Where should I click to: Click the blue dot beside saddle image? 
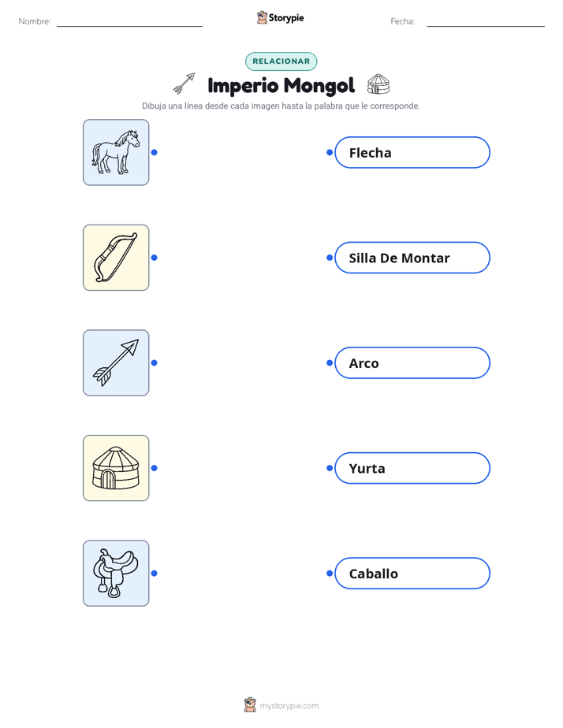pyautogui.click(x=155, y=574)
